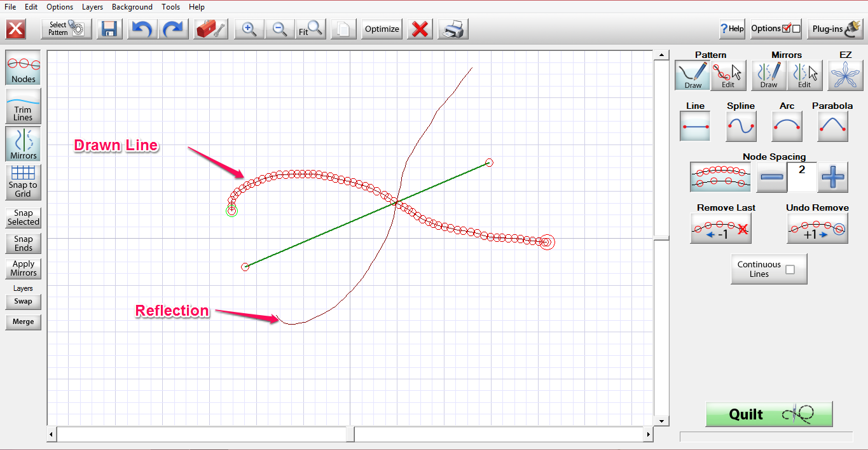The height and width of the screenshot is (450, 868).
Task: Open Help with the question mark
Action: tap(732, 29)
